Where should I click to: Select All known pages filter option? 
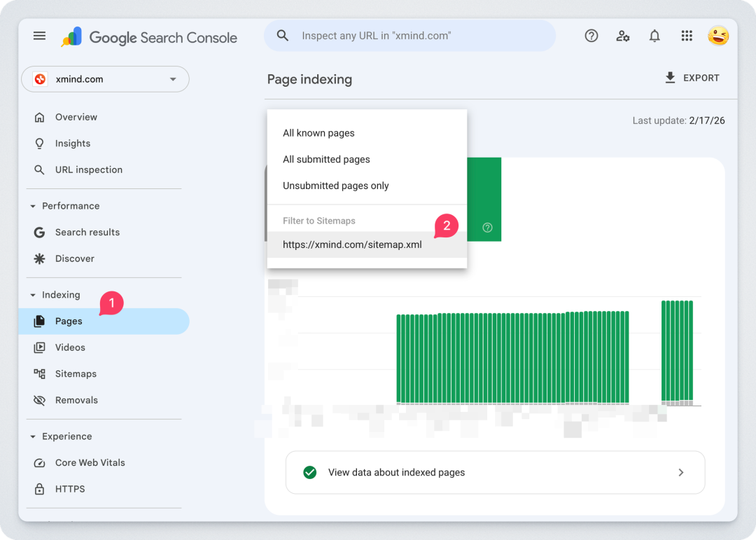367,133
